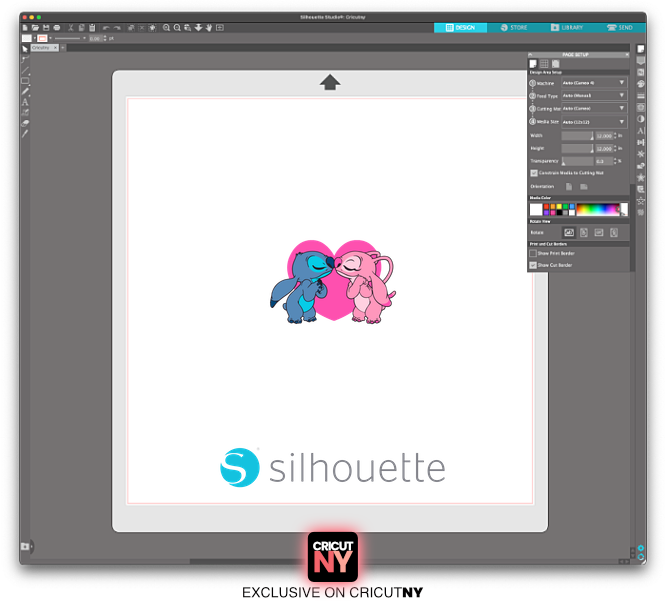Open the line style dropdown
Screen dimensions: 665x604
pos(70,38)
